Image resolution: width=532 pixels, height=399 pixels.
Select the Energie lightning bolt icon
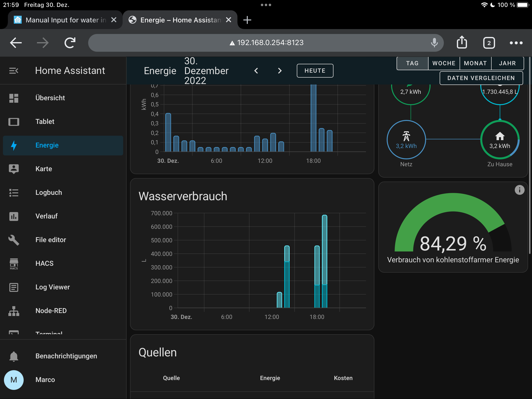(14, 145)
